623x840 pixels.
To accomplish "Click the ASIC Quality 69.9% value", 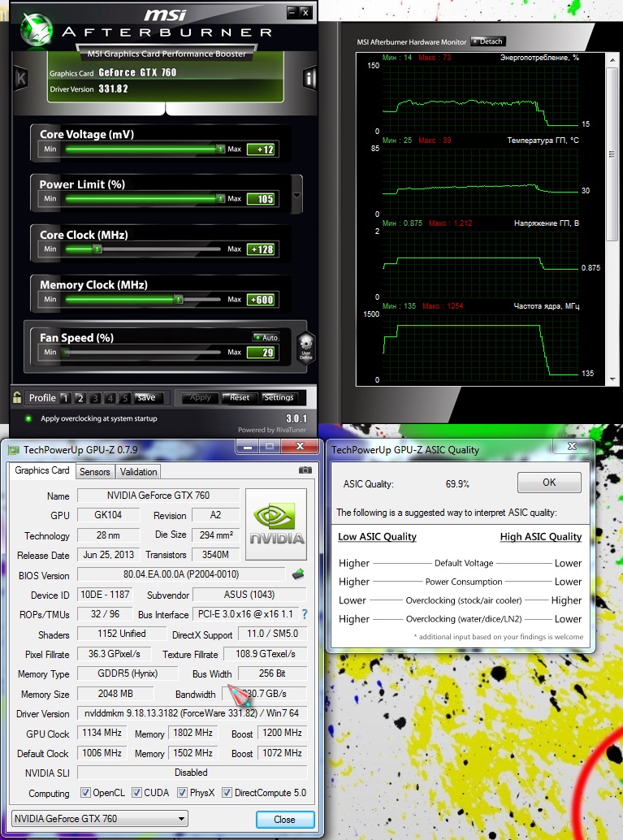I will click(457, 483).
